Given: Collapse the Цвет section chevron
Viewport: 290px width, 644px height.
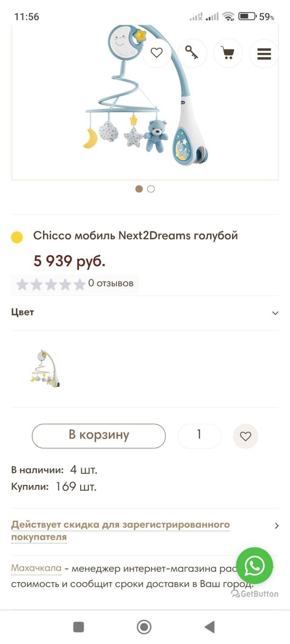Looking at the screenshot, I should 275,313.
